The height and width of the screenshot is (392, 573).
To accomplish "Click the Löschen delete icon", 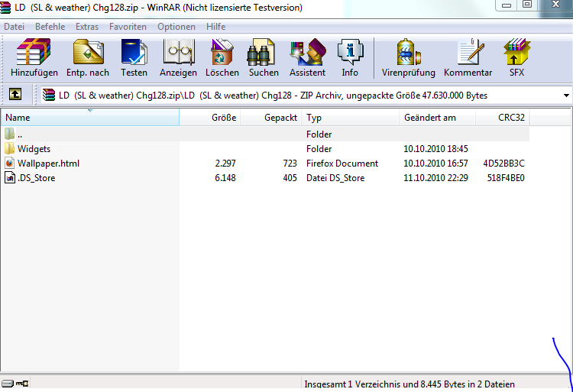I will point(222,58).
